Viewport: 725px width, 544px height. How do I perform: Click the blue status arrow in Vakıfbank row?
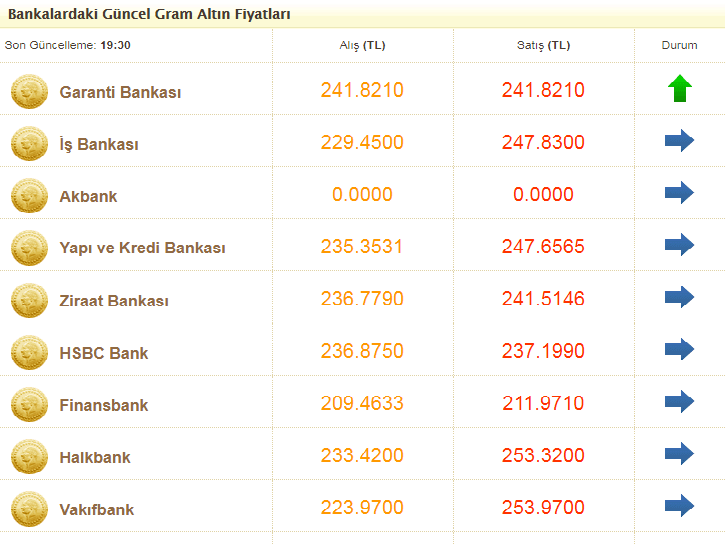(679, 506)
